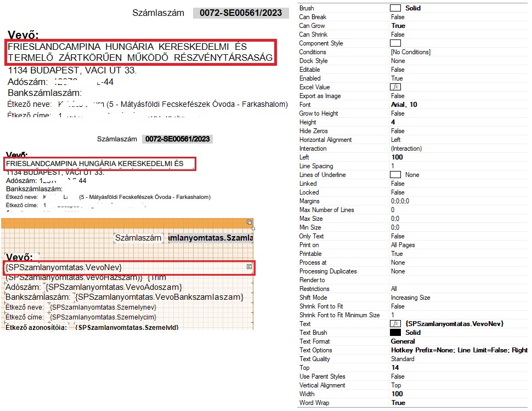Click the Editable value False
This screenshot has height=411, width=532.
click(398, 70)
